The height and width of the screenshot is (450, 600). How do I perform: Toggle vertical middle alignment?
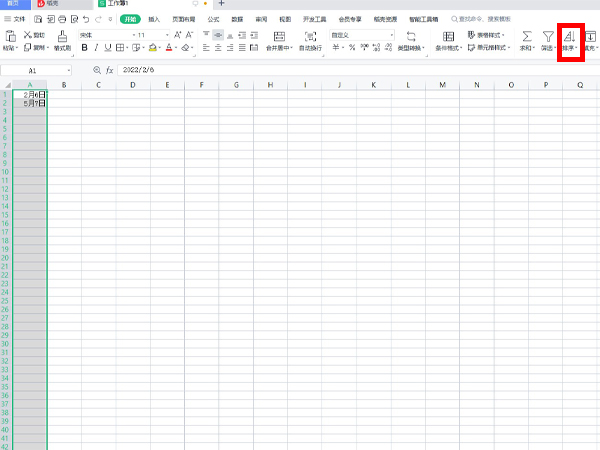[x=218, y=35]
